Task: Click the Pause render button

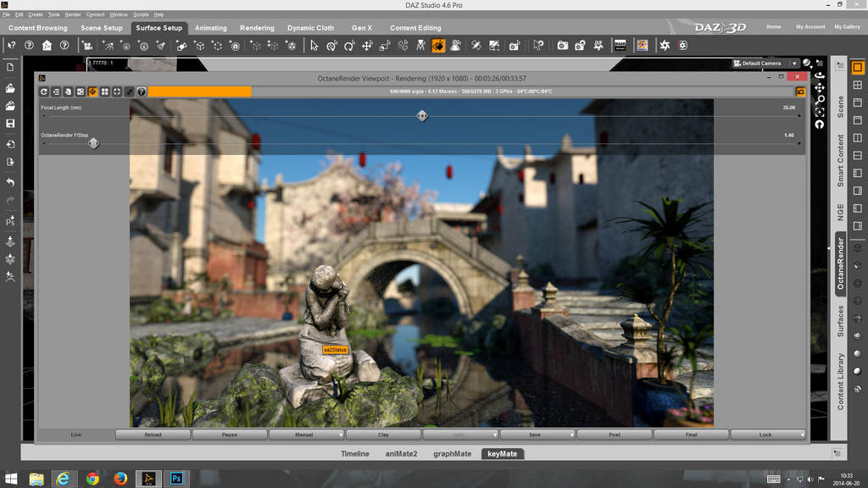Action: tap(229, 434)
